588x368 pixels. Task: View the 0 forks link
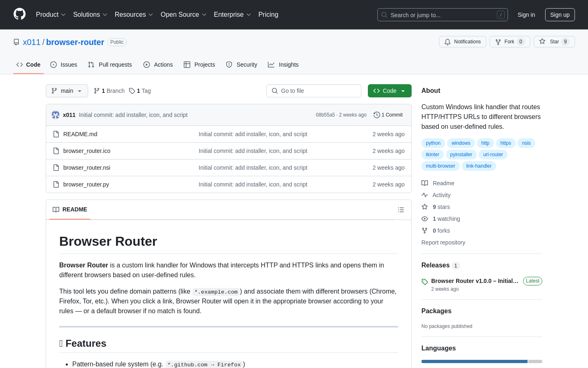point(436,231)
